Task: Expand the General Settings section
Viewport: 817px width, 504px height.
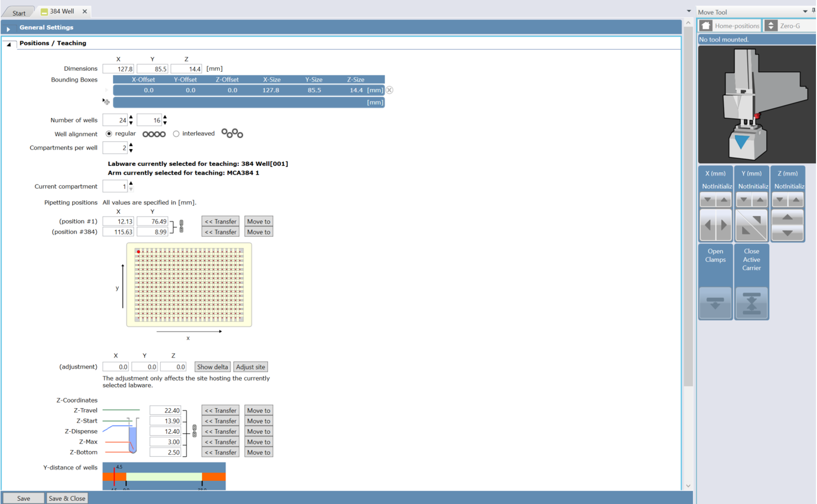Action: 8,28
